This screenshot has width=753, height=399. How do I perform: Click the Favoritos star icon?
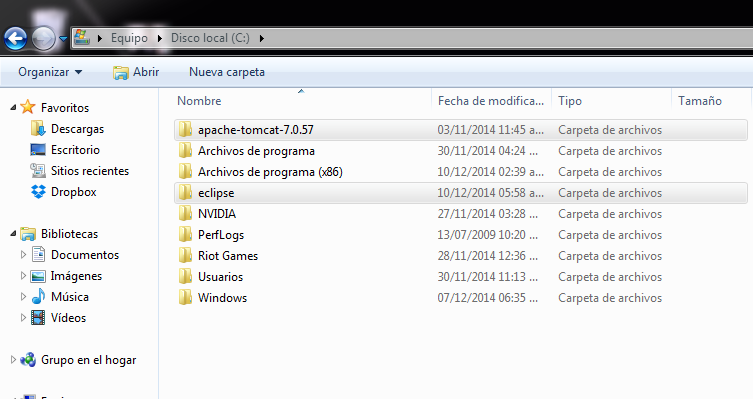click(28, 107)
